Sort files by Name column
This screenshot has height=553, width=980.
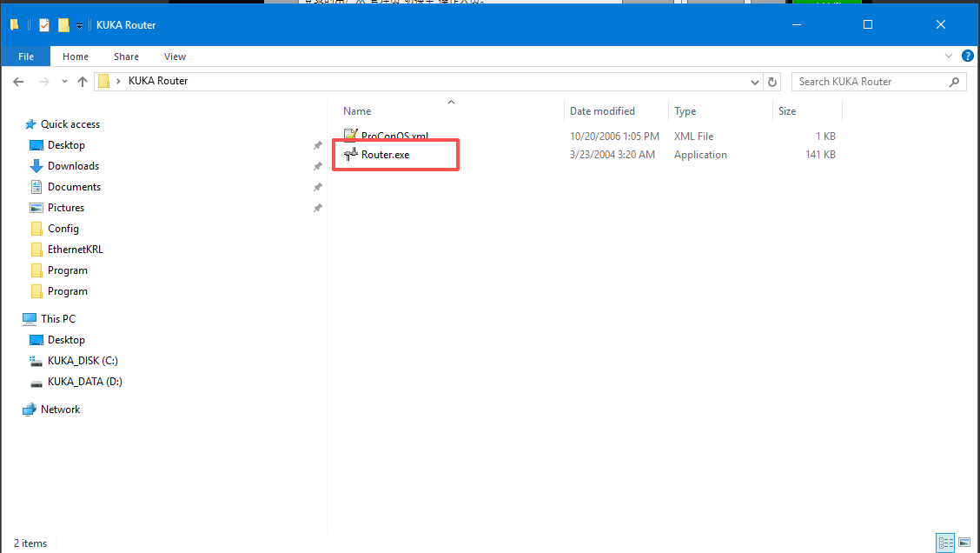357,110
